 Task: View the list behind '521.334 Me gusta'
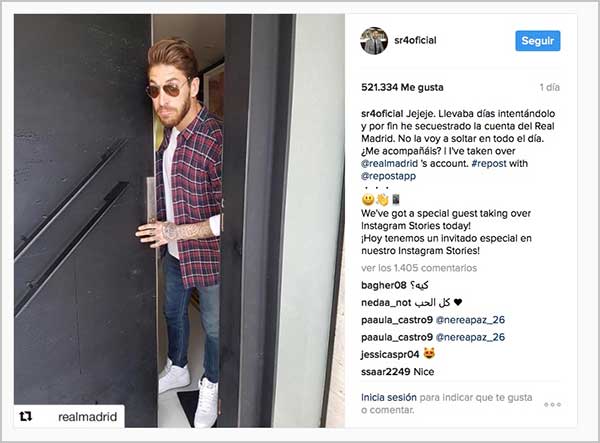(402, 87)
